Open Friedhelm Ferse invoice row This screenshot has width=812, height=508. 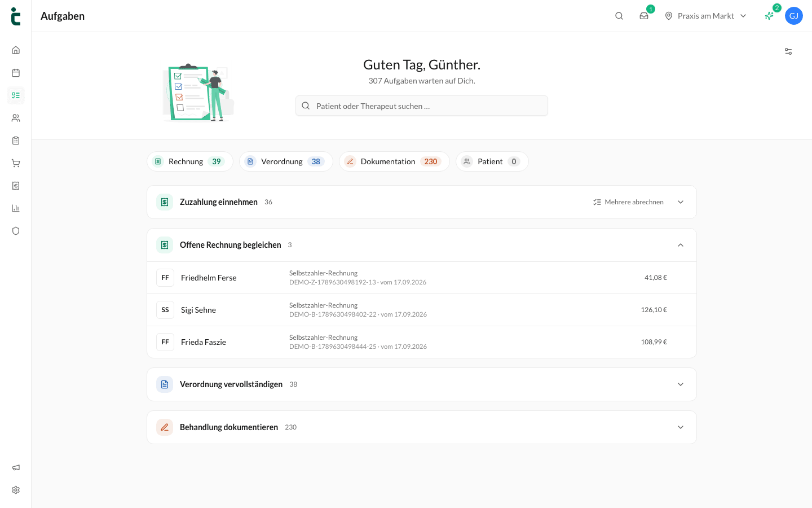[x=422, y=278]
